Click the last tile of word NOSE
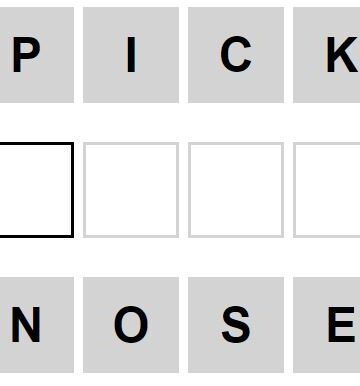The height and width of the screenshot is (386, 360). (327, 325)
